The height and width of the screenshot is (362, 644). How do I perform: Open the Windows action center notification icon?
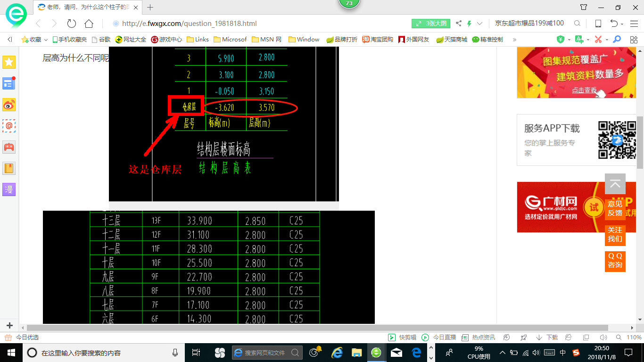click(628, 353)
